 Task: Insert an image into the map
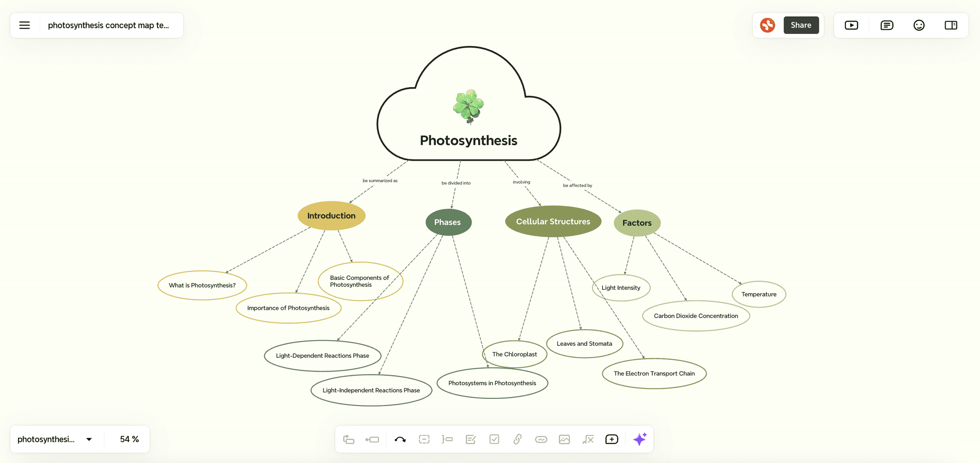564,439
